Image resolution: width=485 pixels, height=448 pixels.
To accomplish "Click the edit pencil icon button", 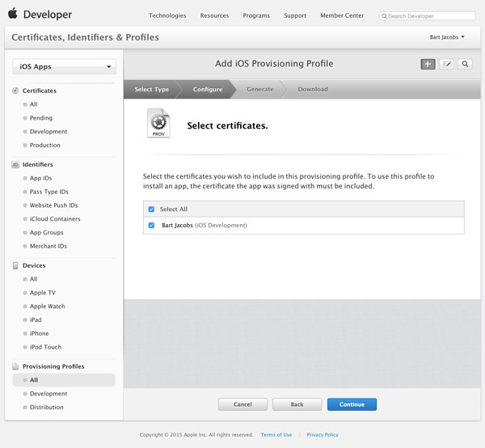I will [446, 64].
